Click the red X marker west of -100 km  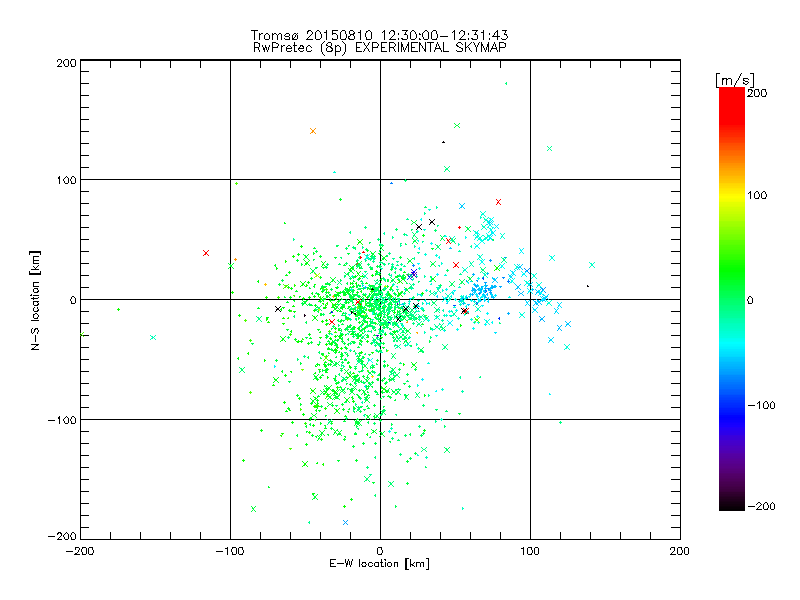coord(206,253)
